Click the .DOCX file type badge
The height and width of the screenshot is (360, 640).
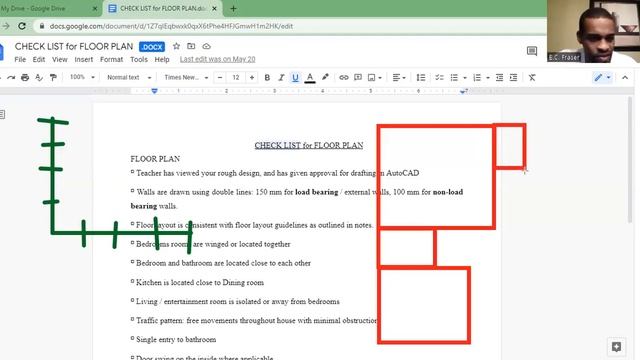coord(152,47)
